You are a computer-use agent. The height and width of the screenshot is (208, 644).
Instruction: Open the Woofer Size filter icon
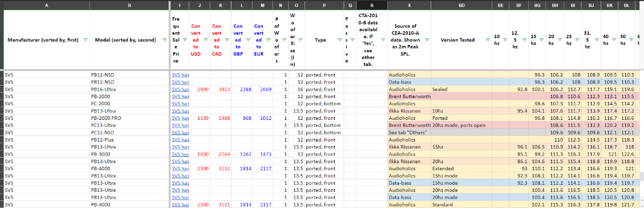point(301,40)
